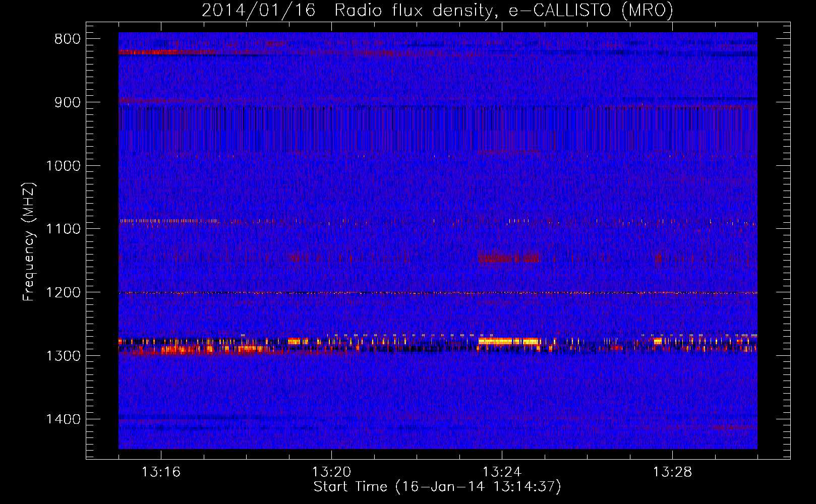This screenshot has width=816, height=504.
Task: Select the 1000 frequency axis label
Action: click(63, 166)
